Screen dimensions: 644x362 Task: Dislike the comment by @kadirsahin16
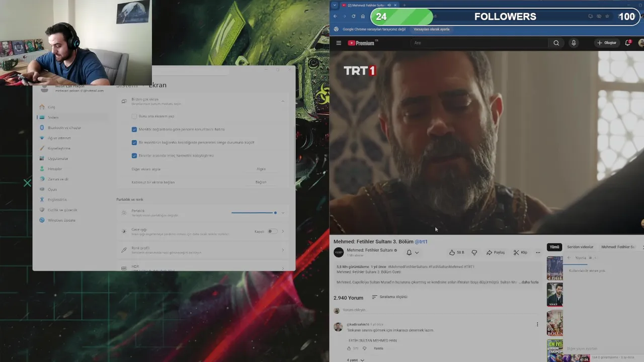click(364, 348)
